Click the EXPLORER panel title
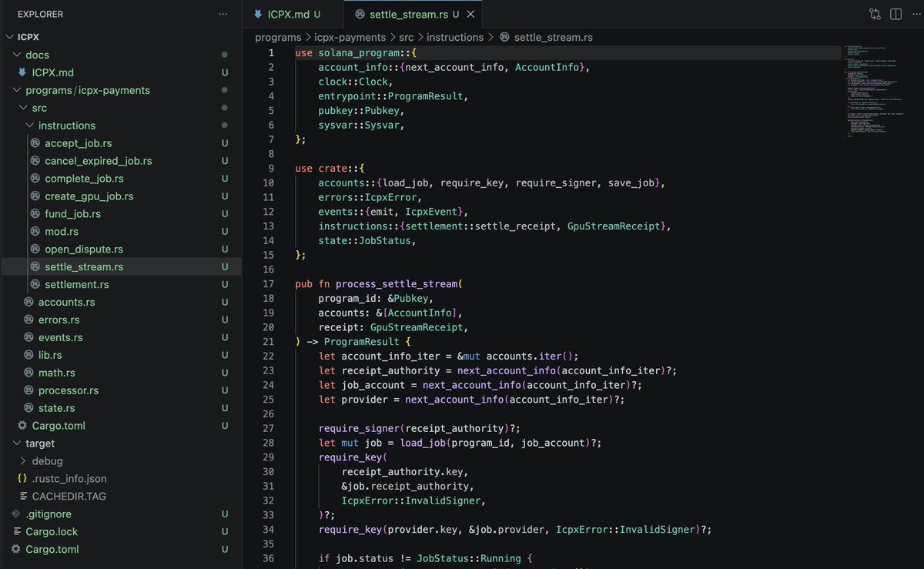The width and height of the screenshot is (924, 569). click(40, 14)
